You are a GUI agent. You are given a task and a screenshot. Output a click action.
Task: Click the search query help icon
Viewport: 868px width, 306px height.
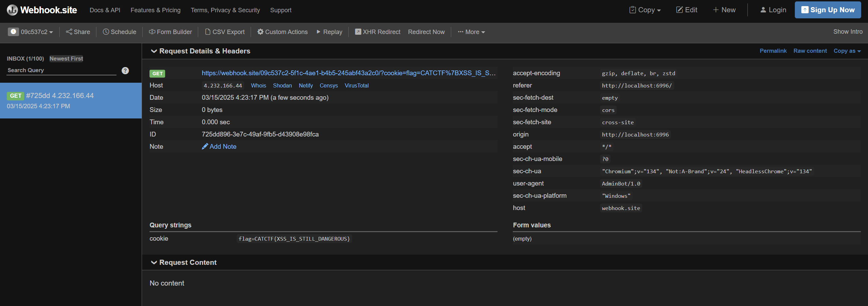coord(125,70)
